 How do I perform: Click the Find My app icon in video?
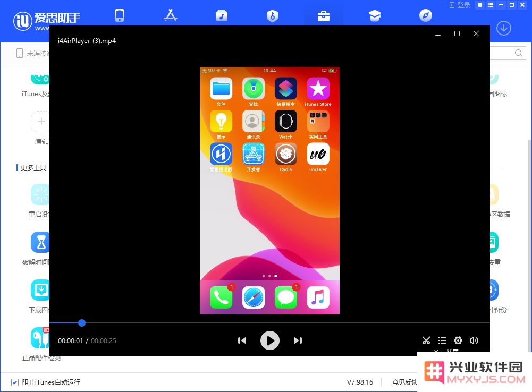point(254,88)
